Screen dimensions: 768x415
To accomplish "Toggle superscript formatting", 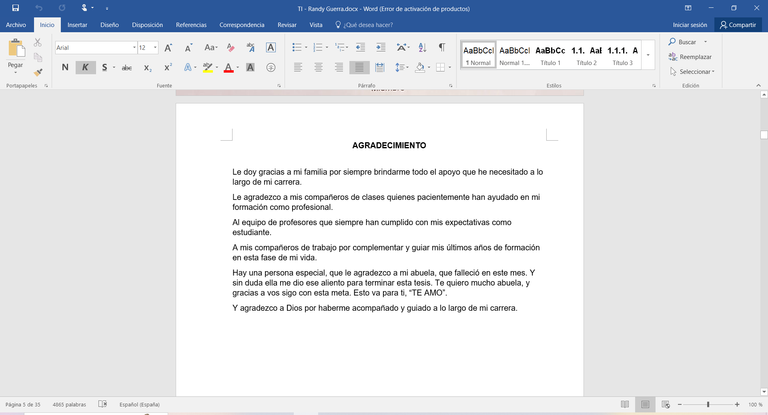I will coord(168,68).
